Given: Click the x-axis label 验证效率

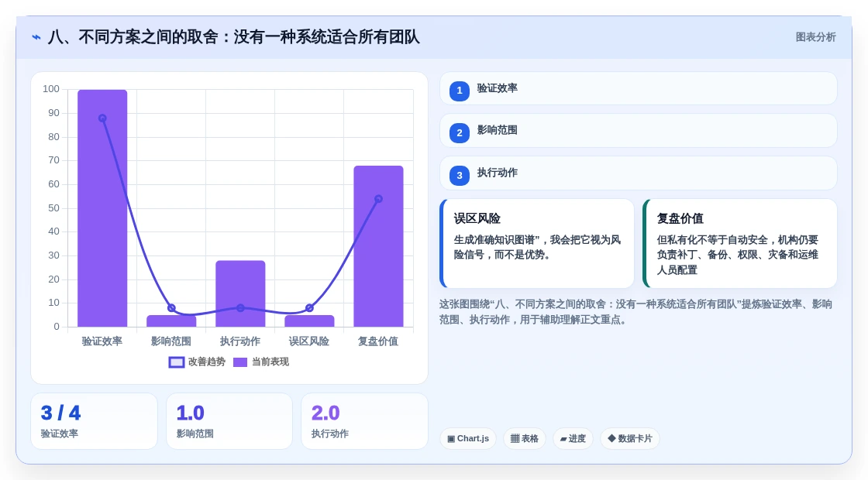Looking at the screenshot, I should pyautogui.click(x=102, y=341).
